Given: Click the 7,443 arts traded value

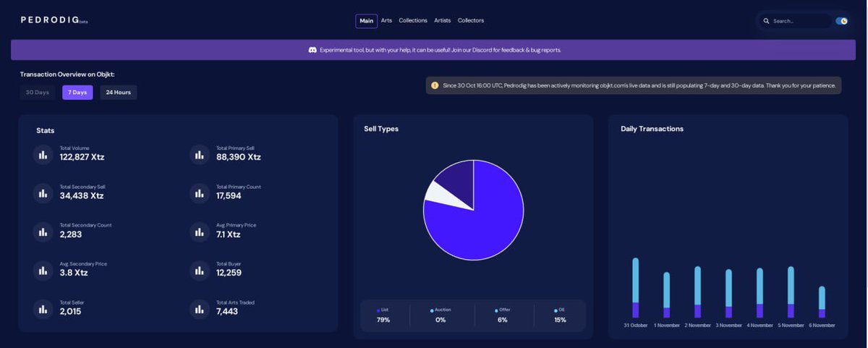Looking at the screenshot, I should [227, 311].
